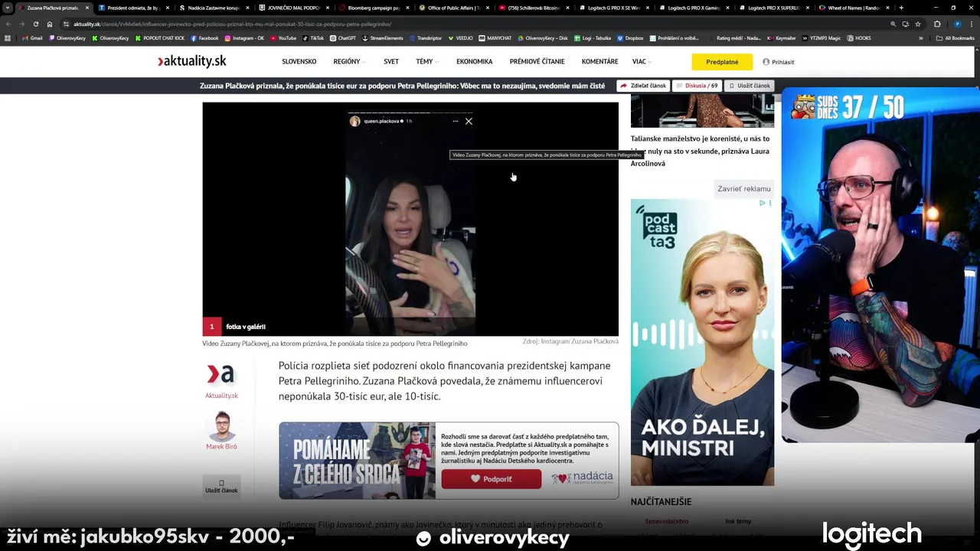Open the Taliansky manželstvo article link
The width and height of the screenshot is (980, 551).
[701, 151]
